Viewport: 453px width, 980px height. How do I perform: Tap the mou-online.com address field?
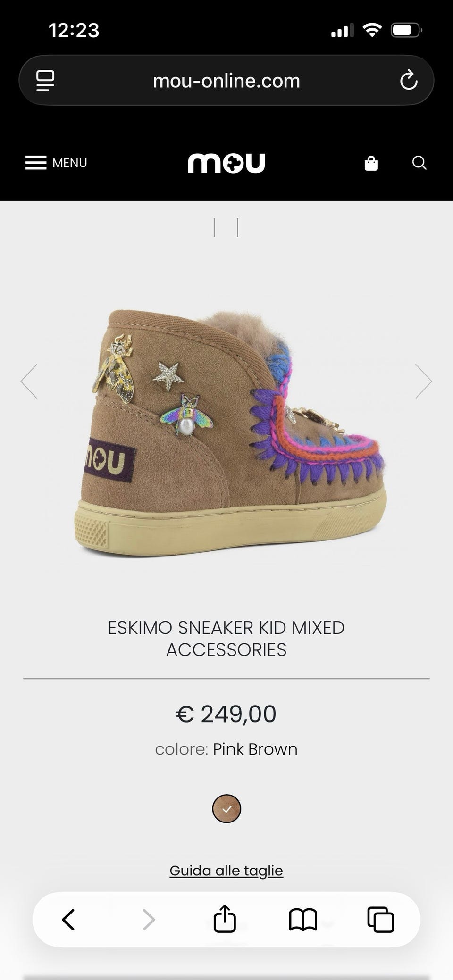pos(226,81)
